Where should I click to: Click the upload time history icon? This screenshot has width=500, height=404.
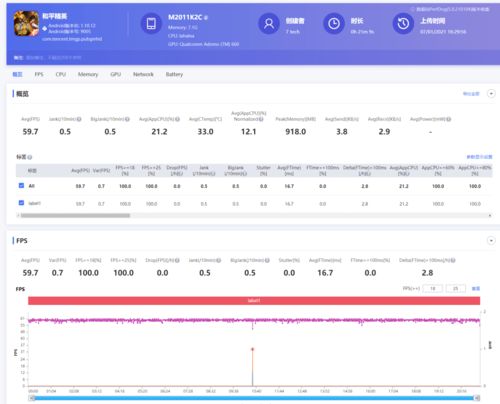pos(403,24)
